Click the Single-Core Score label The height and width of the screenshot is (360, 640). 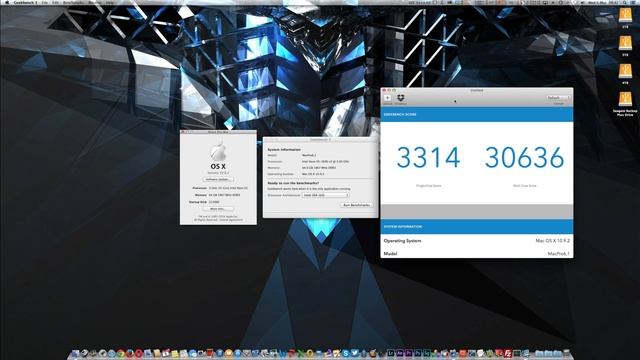click(x=428, y=186)
